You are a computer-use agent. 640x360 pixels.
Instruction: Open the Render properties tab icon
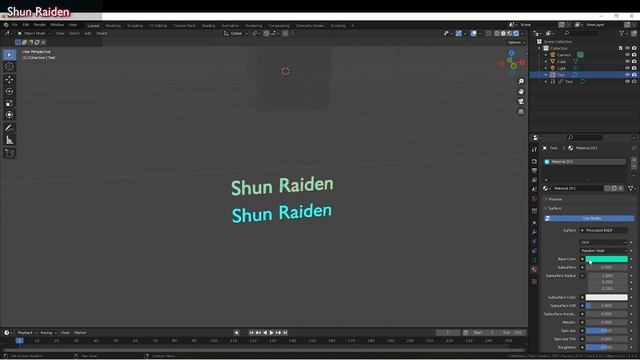pos(534,162)
